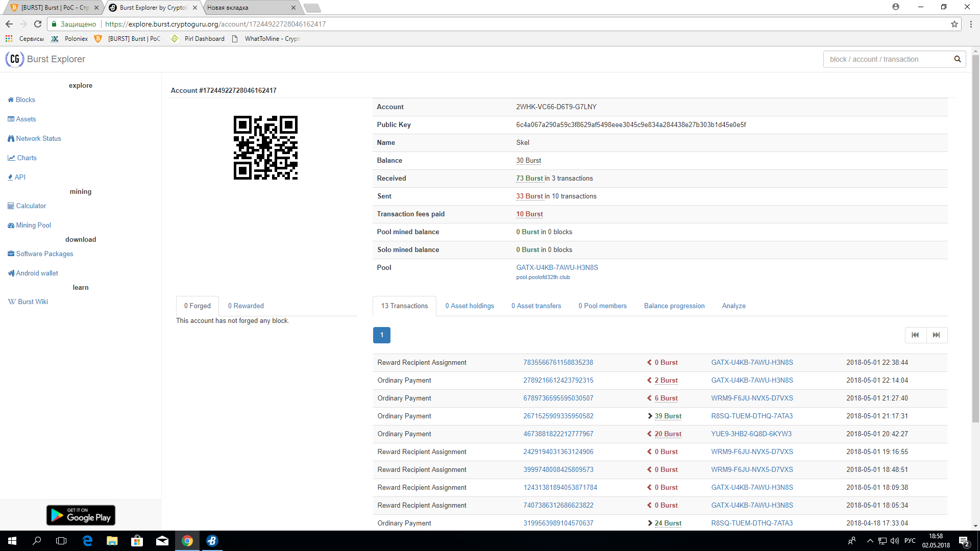980x551 pixels.
Task: Switch to Новая вкладка tab
Action: [x=250, y=8]
